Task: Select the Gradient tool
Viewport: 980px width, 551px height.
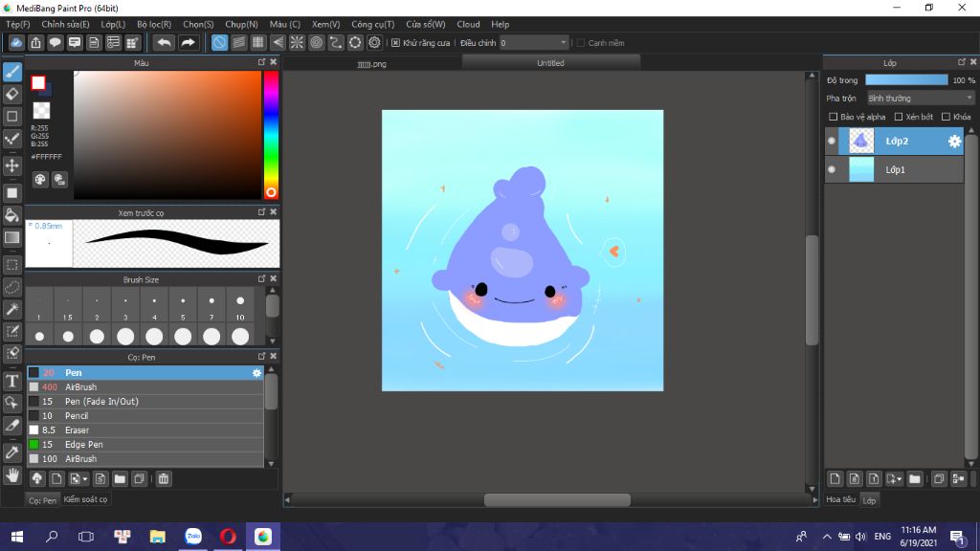Action: click(12, 238)
